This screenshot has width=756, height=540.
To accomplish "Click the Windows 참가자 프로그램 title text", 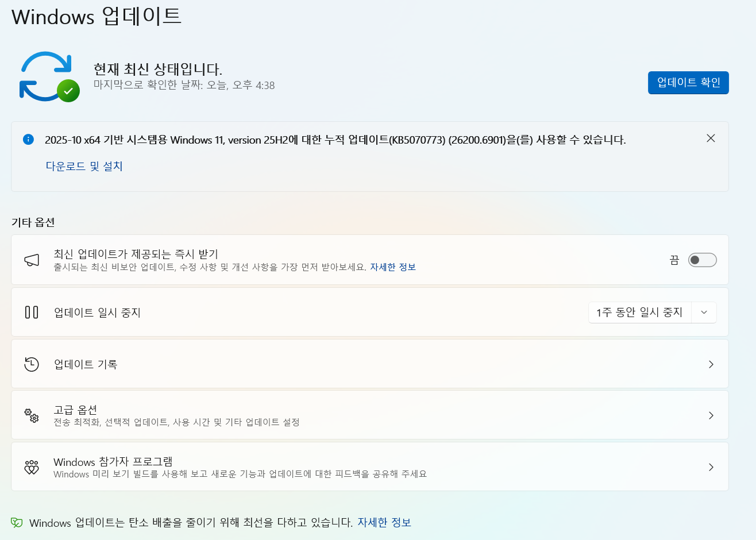I will coord(113,462).
